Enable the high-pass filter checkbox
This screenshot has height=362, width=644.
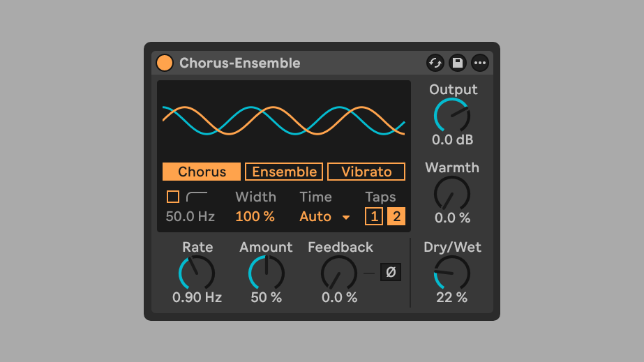pyautogui.click(x=173, y=197)
